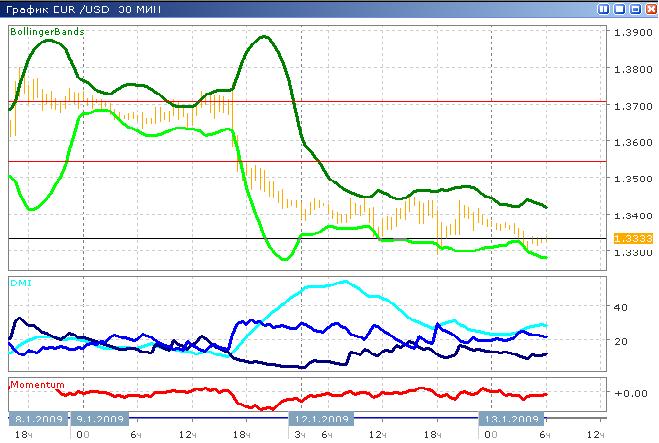Maximize the EUR/USD chart window
Image resolution: width=659 pixels, height=443 pixels.
pos(635,8)
